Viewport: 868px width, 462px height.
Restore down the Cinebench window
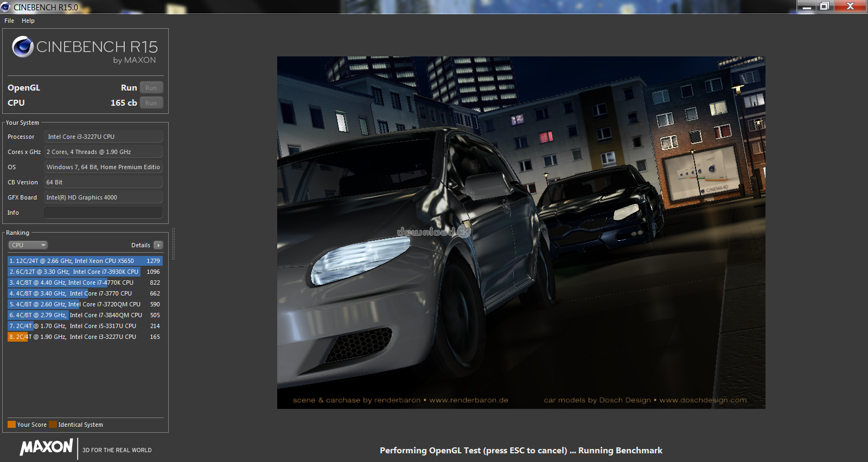pyautogui.click(x=825, y=7)
